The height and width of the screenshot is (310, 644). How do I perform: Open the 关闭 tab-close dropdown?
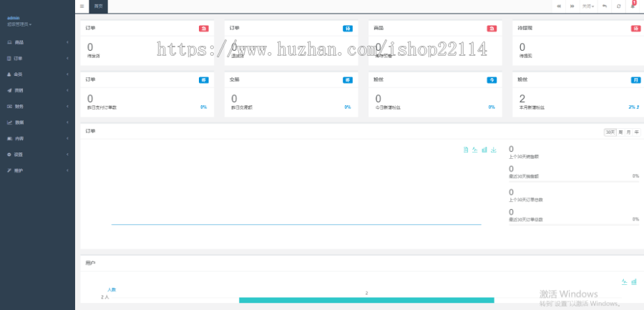[x=587, y=6]
